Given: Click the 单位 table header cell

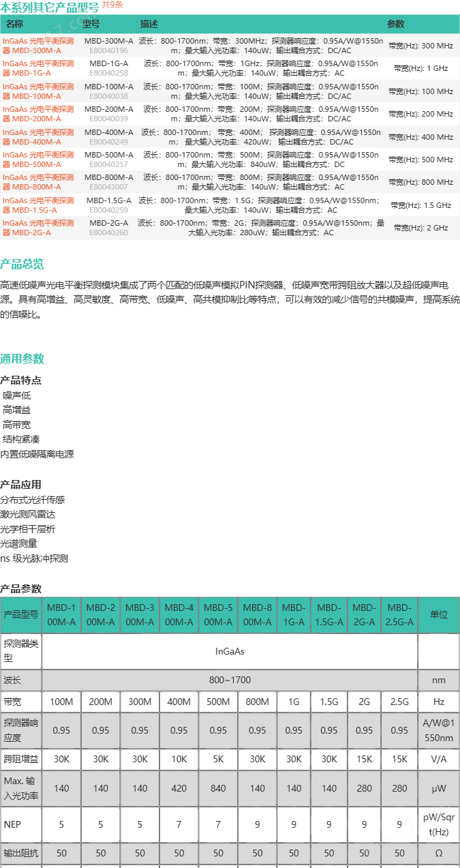Looking at the screenshot, I should point(439,615).
